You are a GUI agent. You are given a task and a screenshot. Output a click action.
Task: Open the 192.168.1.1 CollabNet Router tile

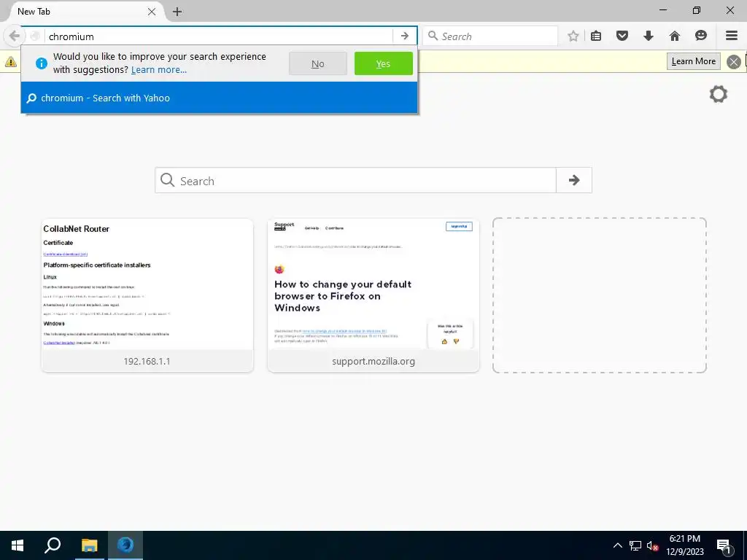(x=147, y=295)
